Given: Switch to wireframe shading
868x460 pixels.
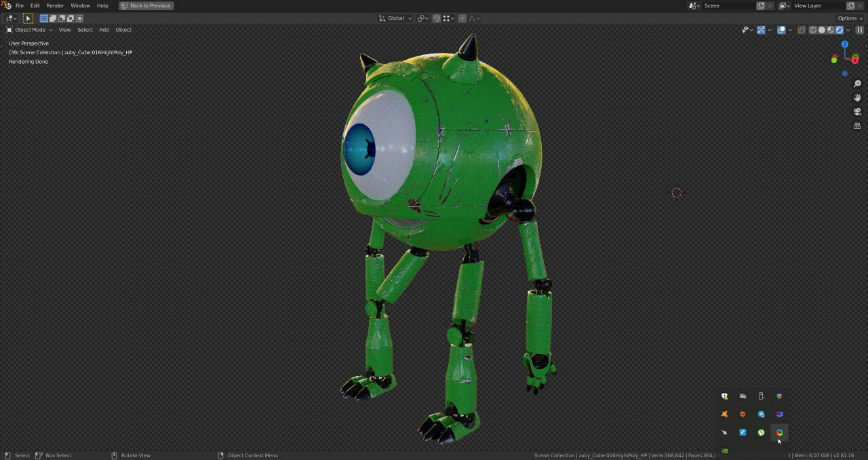Looking at the screenshot, I should click(813, 30).
